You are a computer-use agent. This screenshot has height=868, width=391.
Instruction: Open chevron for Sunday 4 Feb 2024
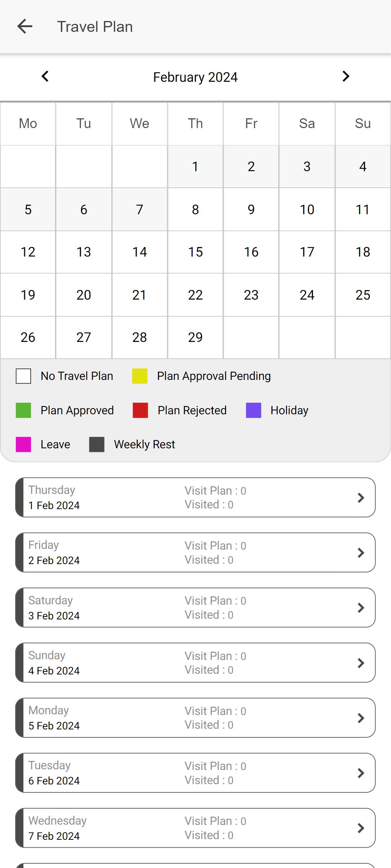point(361,663)
